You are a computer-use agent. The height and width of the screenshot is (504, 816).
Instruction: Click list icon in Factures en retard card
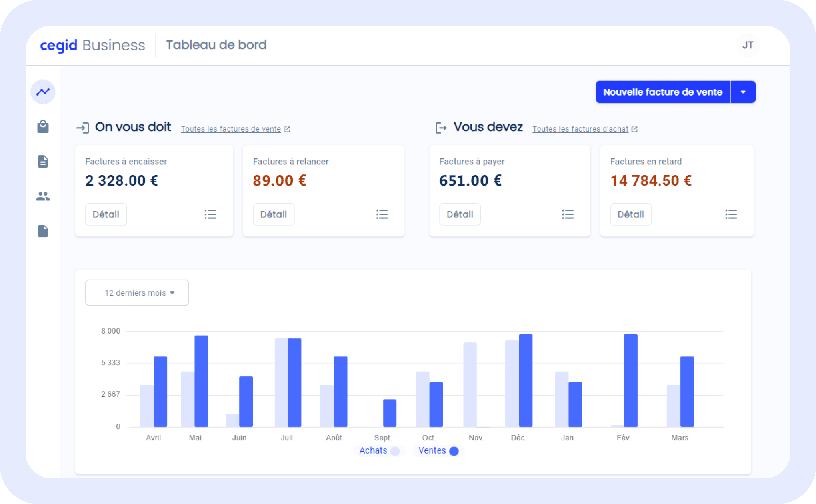pos(731,214)
